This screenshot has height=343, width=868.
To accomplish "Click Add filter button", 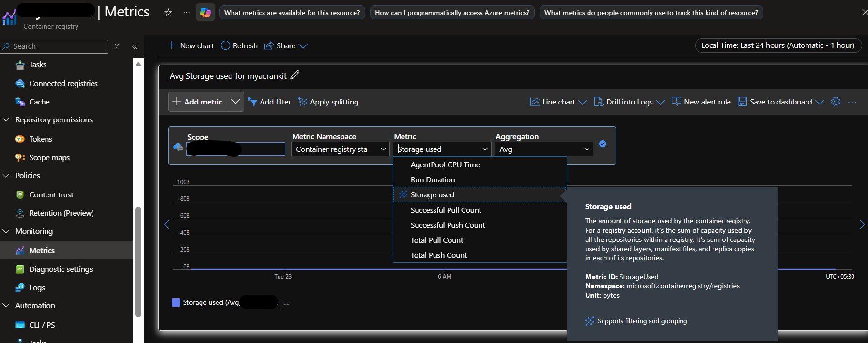I will click(x=269, y=102).
